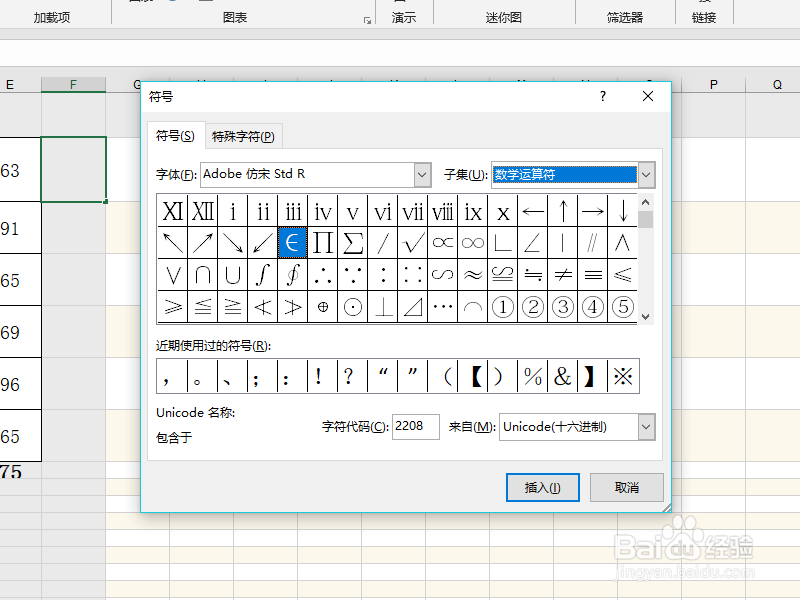800x600 pixels.
Task: Click the 插入 Insert button
Action: pyautogui.click(x=543, y=487)
